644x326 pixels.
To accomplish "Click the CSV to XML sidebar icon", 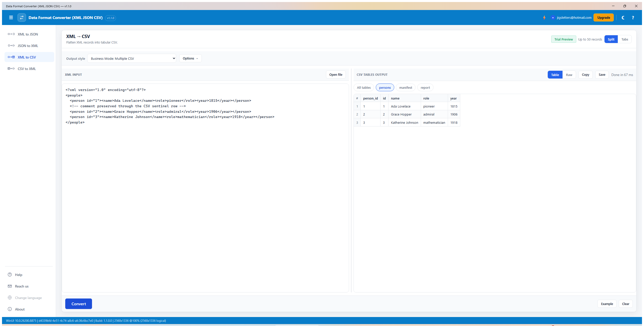I will (11, 69).
